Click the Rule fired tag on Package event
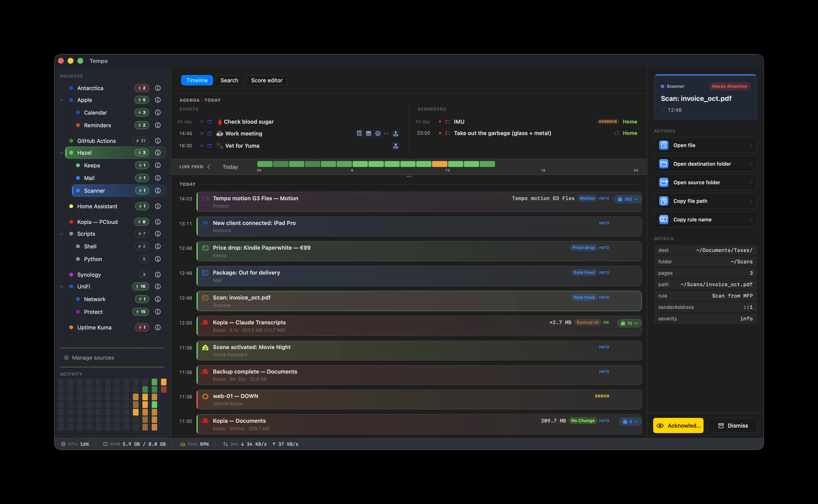818x504 pixels. coord(584,273)
